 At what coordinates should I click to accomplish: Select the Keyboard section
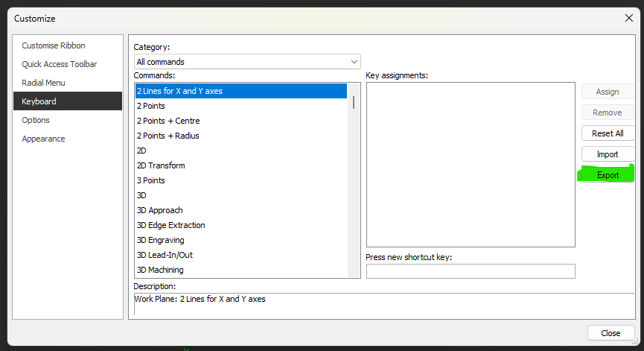tap(39, 101)
